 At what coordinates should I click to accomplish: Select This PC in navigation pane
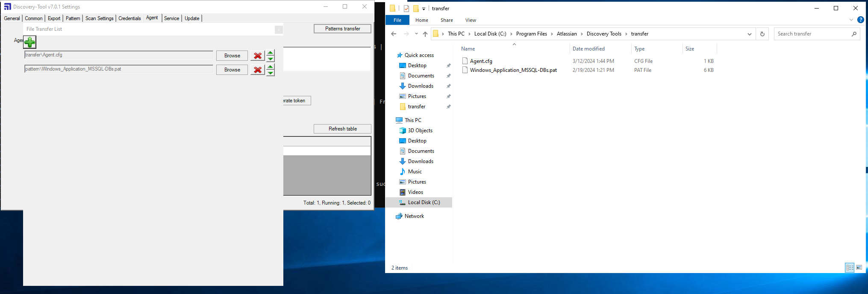(413, 120)
